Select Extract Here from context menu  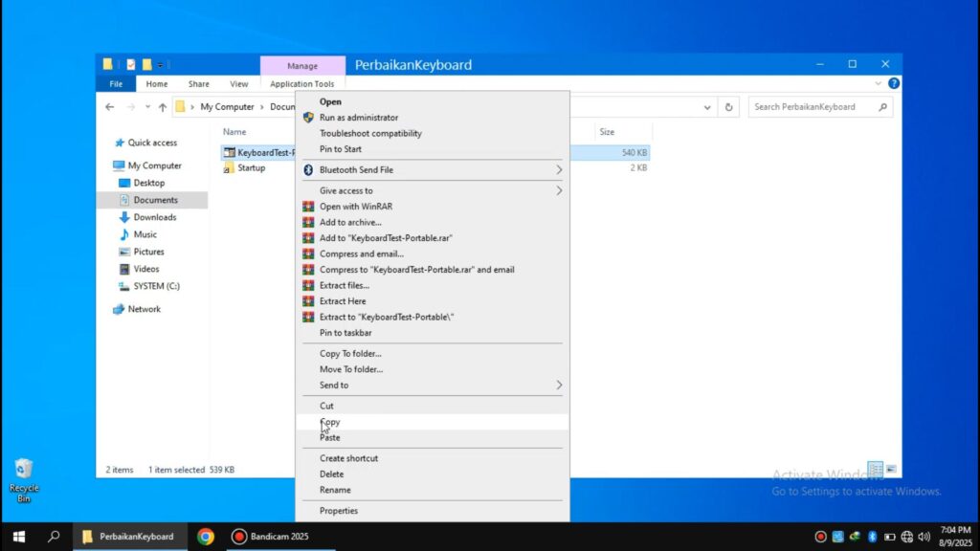point(343,301)
